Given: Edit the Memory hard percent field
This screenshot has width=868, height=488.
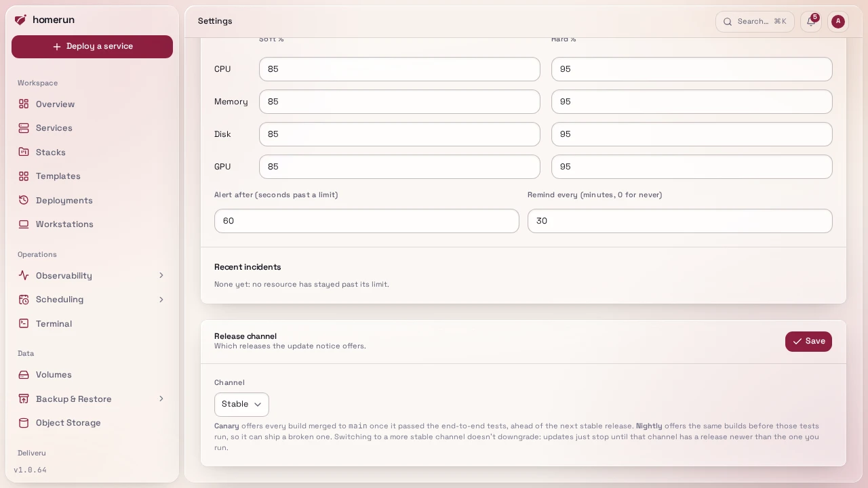Looking at the screenshot, I should pyautogui.click(x=692, y=102).
